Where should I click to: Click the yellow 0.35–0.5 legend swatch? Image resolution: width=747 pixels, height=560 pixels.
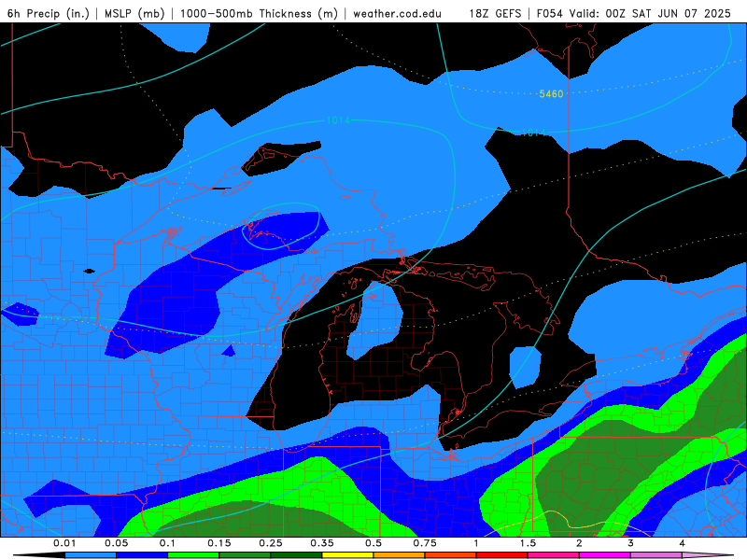pos(347,555)
